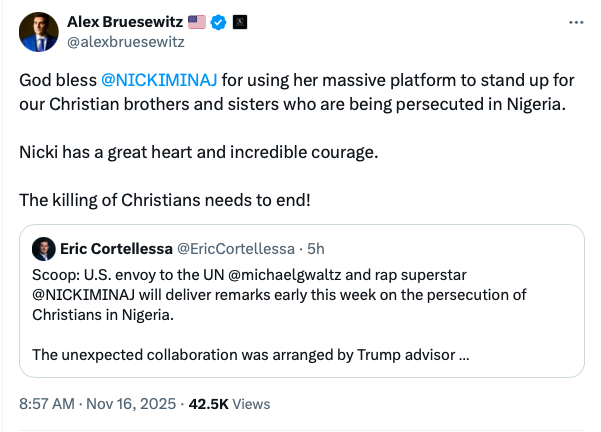Image resolution: width=601 pixels, height=432 pixels.
Task: Open the @NICKIMINAJ mention in main tweet
Action: click(x=160, y=79)
